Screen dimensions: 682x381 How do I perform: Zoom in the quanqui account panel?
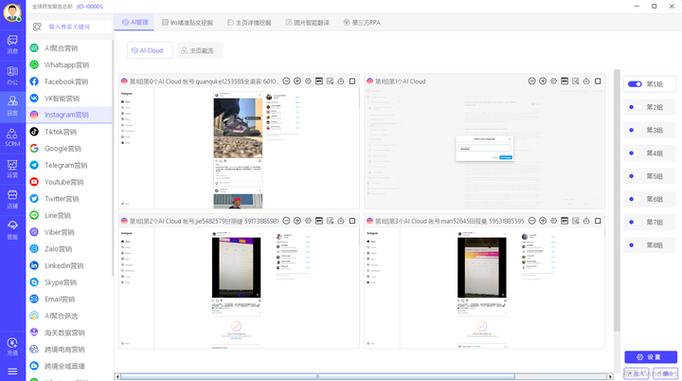297,81
